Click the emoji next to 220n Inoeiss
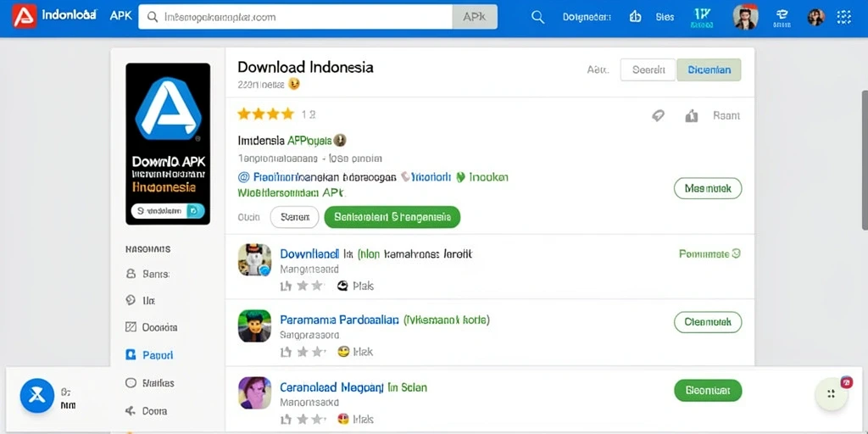Viewport: 868px width, 434px height. tap(294, 84)
